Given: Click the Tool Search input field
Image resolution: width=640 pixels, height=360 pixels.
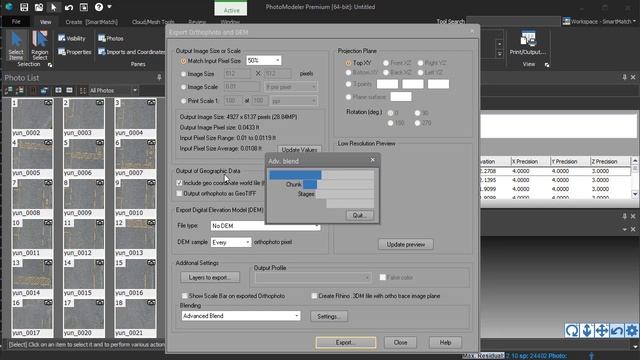Looking at the screenshot, I should 513,21.
